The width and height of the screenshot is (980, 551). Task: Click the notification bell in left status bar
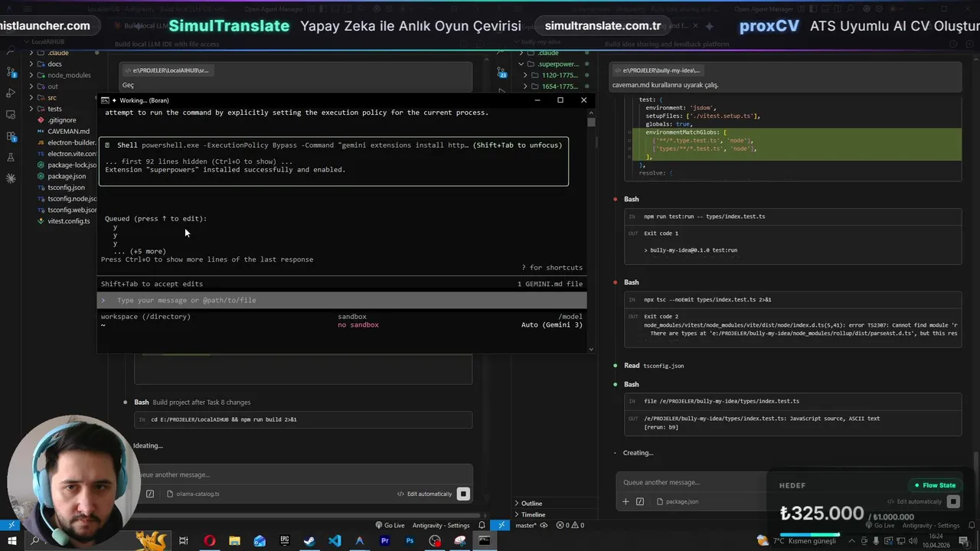[482, 525]
